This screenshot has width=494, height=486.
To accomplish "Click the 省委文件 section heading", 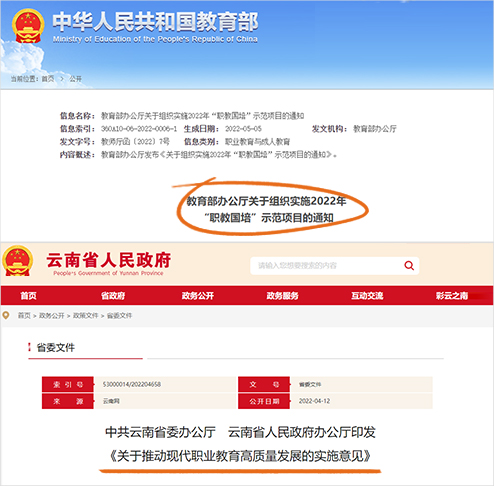I will 56,348.
